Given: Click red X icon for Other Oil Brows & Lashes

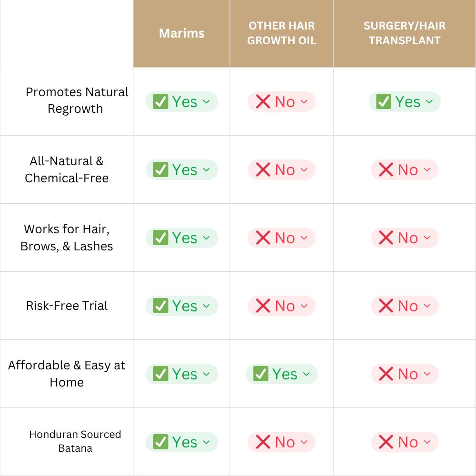Looking at the screenshot, I should [263, 238].
